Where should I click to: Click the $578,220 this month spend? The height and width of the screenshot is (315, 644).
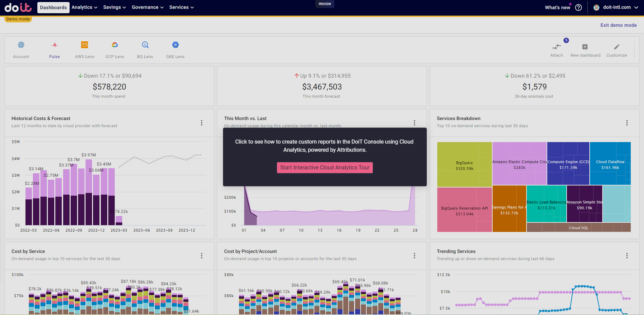point(109,87)
